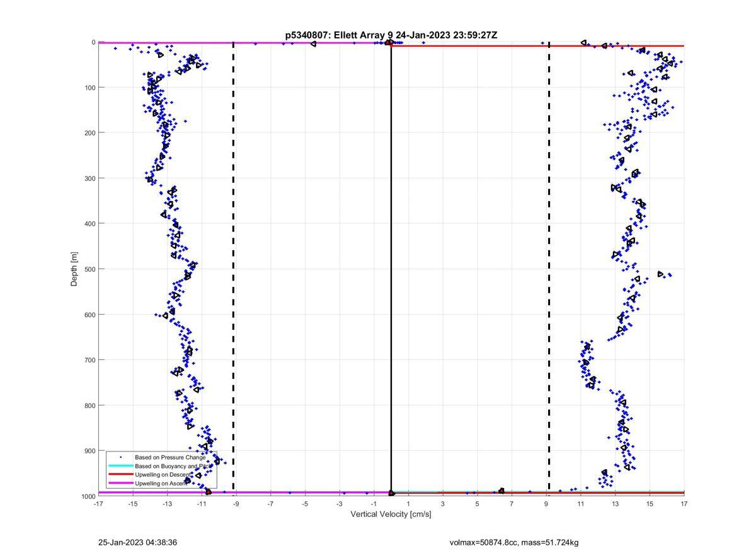Click depth-axis tick label '800'

[89, 405]
